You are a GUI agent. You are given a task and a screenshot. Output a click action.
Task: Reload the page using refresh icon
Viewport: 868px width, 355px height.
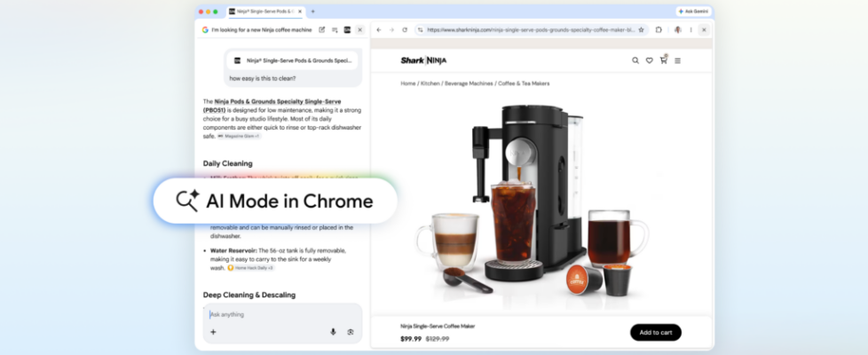point(405,29)
